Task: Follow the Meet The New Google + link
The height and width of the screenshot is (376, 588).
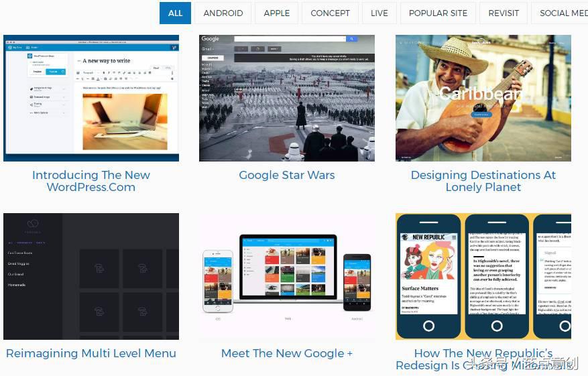Action: 287,353
